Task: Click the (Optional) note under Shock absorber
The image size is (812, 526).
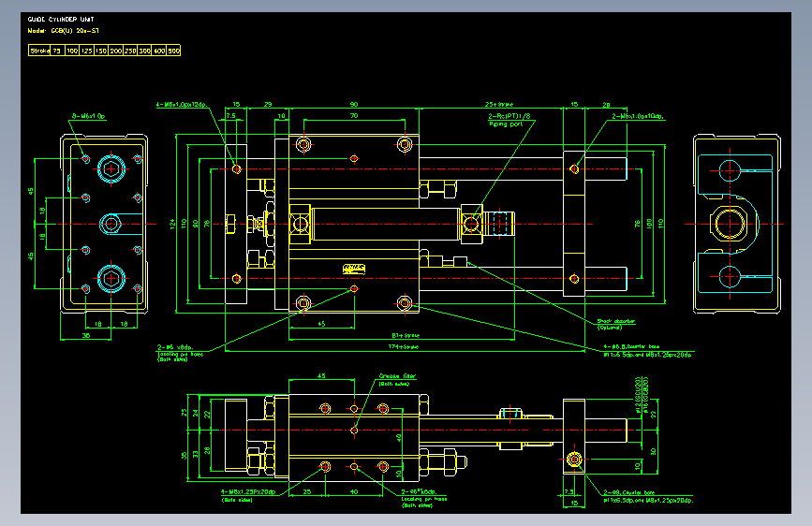Action: point(610,328)
